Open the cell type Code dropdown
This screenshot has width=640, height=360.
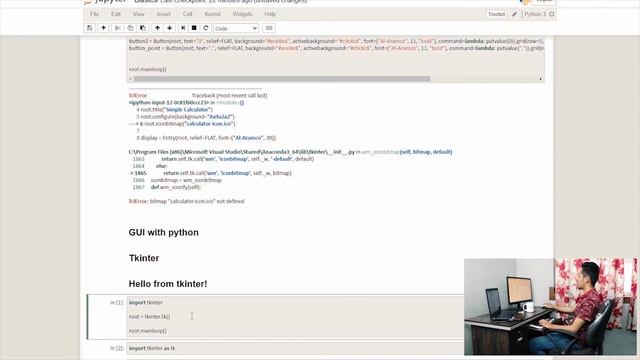coord(236,28)
